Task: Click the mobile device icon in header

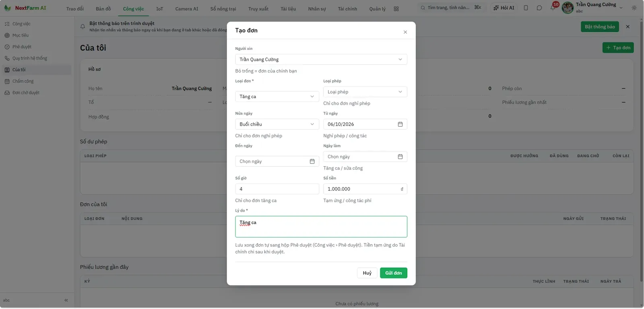Action: (526, 8)
